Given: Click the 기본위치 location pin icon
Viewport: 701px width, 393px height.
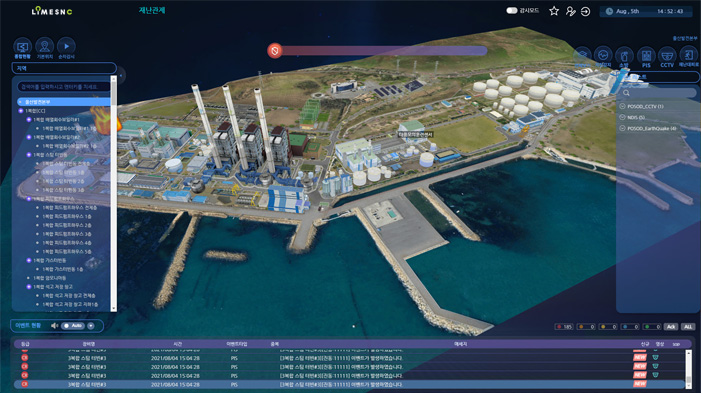Looking at the screenshot, I should pos(44,46).
